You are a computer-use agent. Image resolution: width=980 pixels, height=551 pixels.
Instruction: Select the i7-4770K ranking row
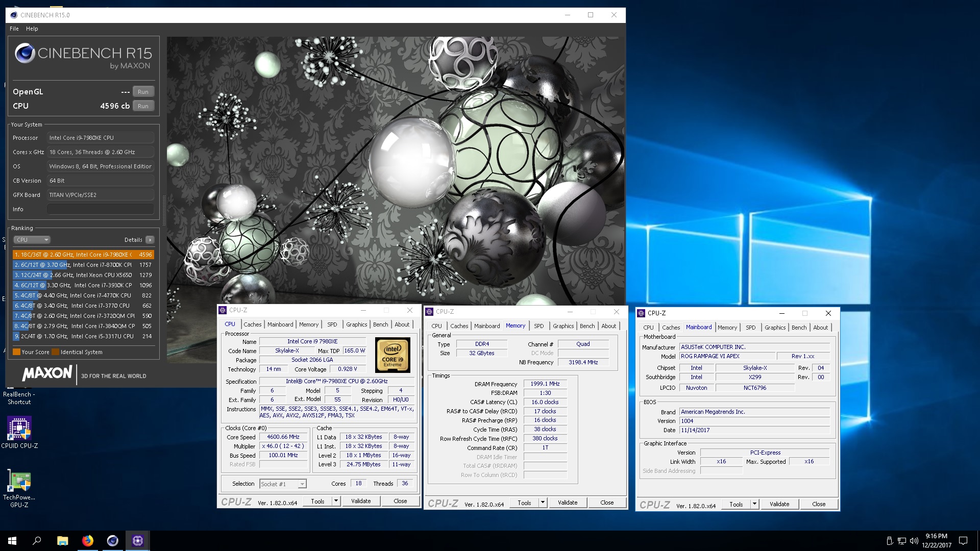(83, 295)
